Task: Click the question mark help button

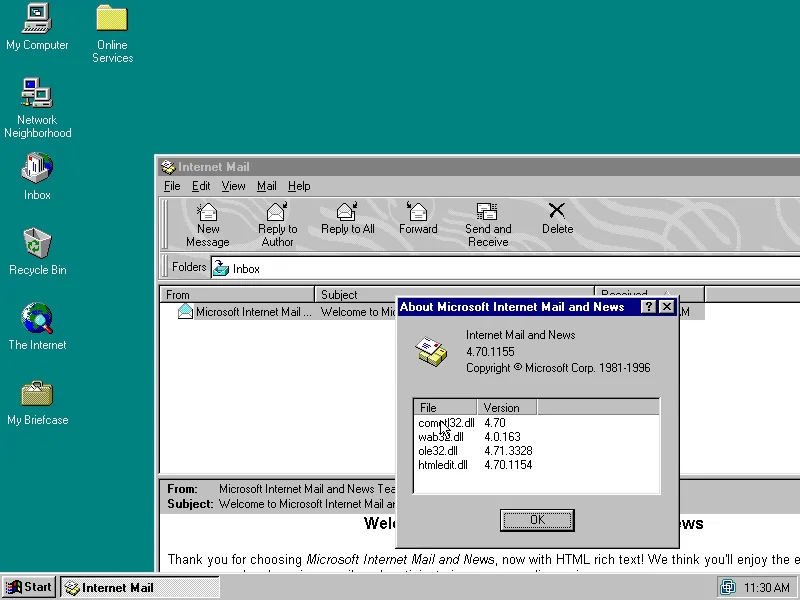Action: (x=648, y=307)
